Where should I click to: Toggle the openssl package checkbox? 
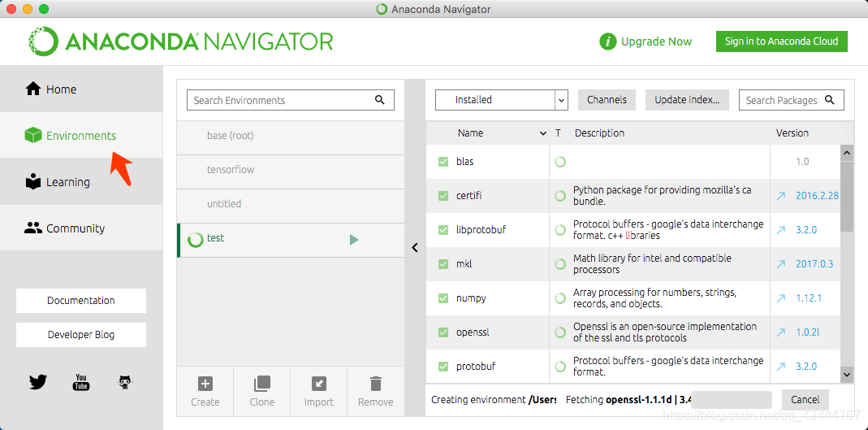coord(443,332)
